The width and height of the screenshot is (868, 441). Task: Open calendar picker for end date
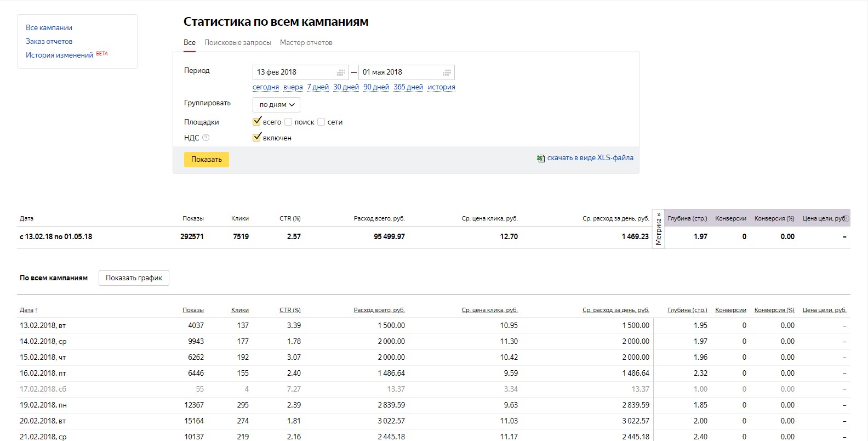click(447, 72)
